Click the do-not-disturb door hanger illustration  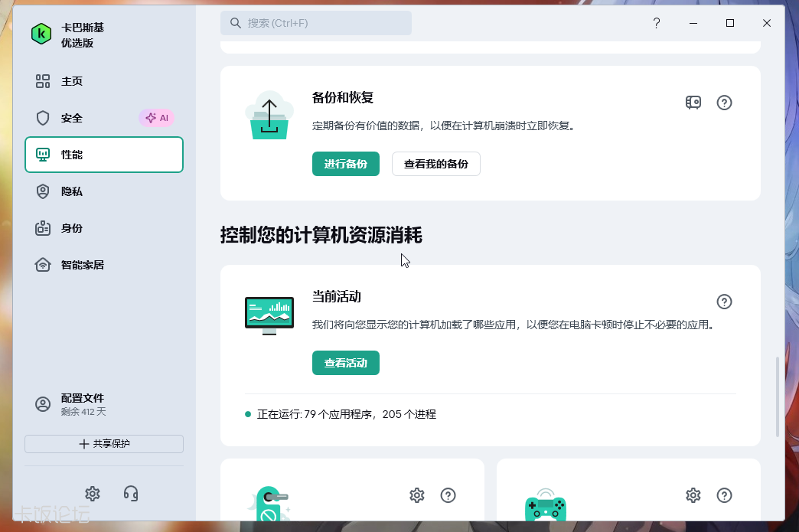coord(269,504)
